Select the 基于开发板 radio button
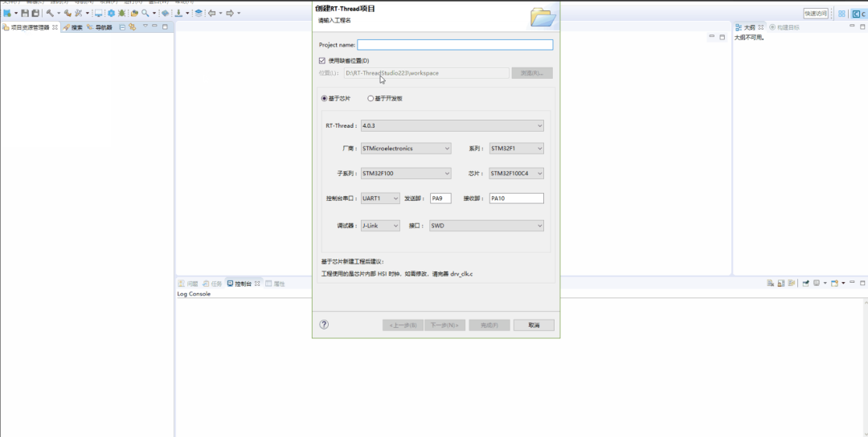The image size is (868, 437). click(x=371, y=99)
